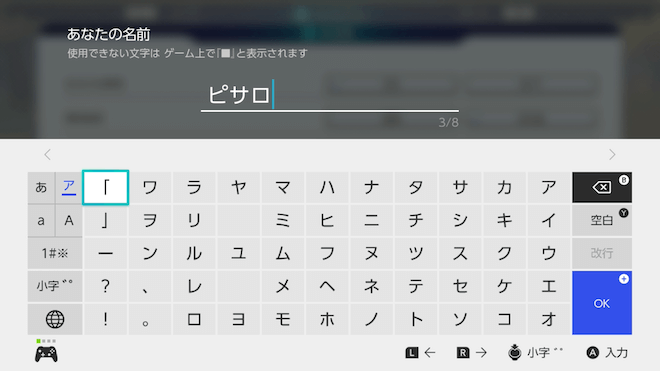Tap the ヒ key
The image size is (660, 371).
[327, 220]
